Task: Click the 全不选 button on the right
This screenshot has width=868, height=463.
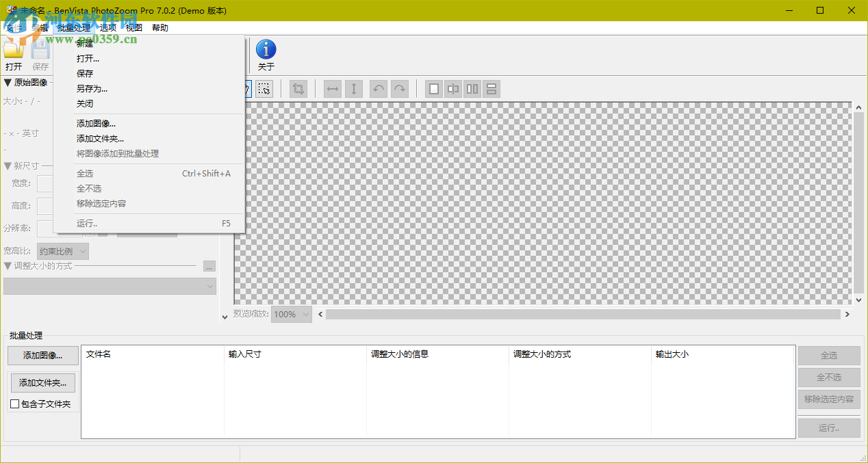Action: coord(828,377)
